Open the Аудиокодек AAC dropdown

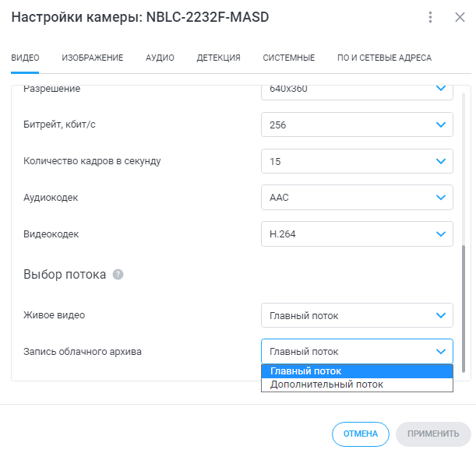pos(357,198)
